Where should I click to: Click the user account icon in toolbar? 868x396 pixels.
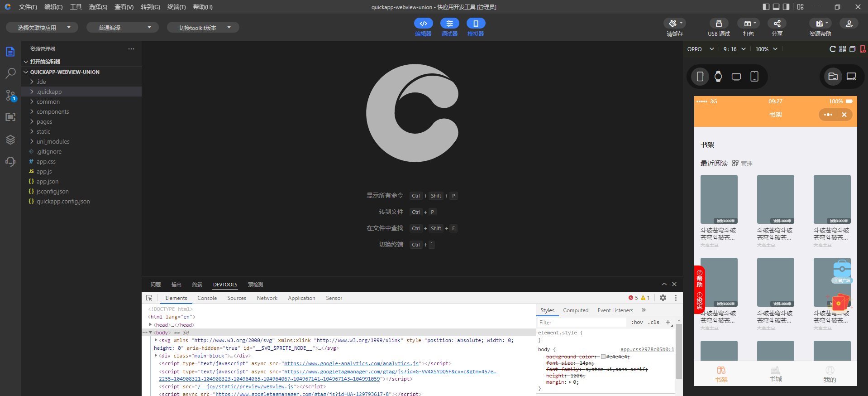tap(849, 24)
